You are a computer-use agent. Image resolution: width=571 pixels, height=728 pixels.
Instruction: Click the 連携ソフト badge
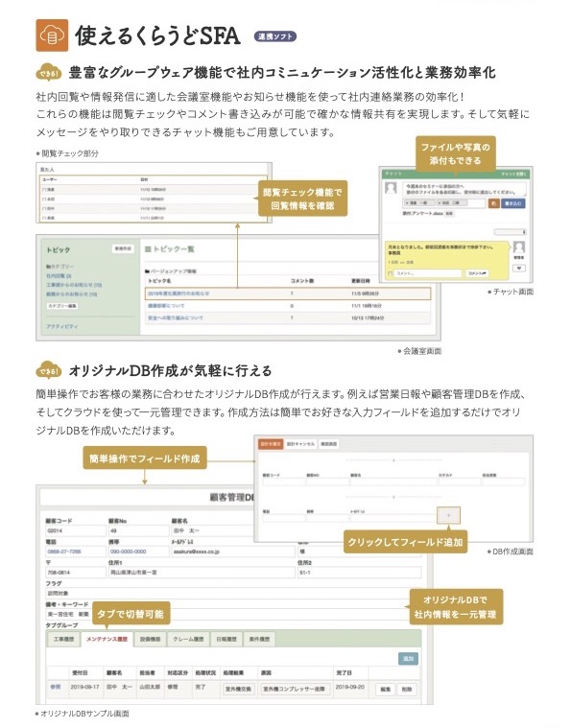275,36
